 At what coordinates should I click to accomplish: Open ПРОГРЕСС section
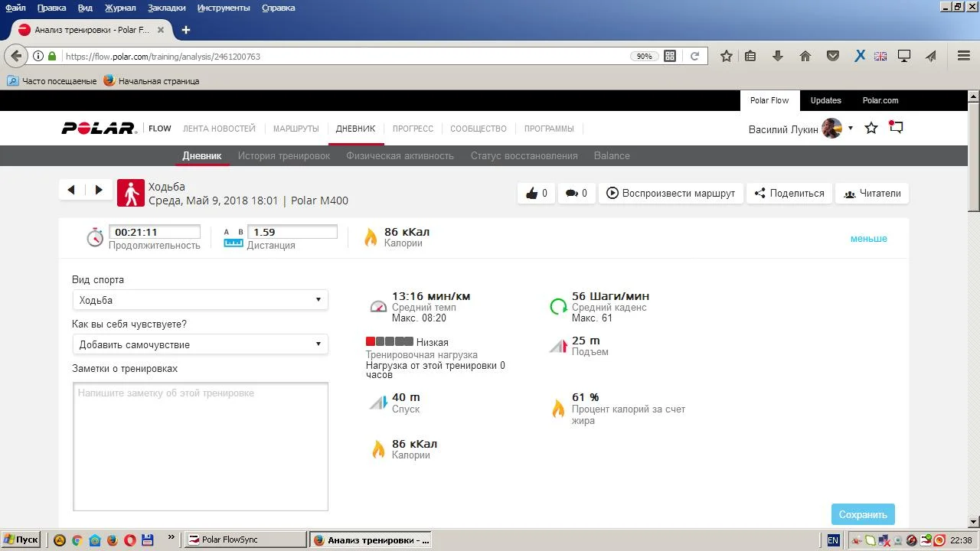[413, 129]
